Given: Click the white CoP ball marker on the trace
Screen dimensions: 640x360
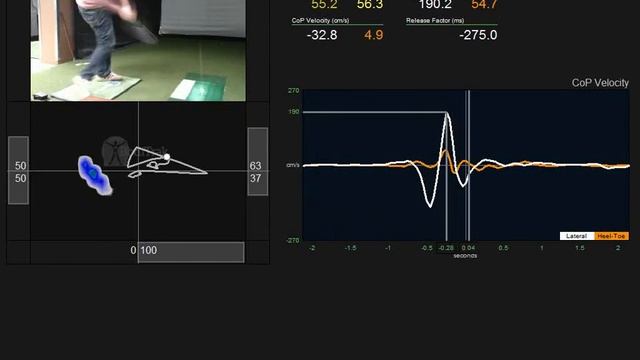Looking at the screenshot, I should pos(167,157).
